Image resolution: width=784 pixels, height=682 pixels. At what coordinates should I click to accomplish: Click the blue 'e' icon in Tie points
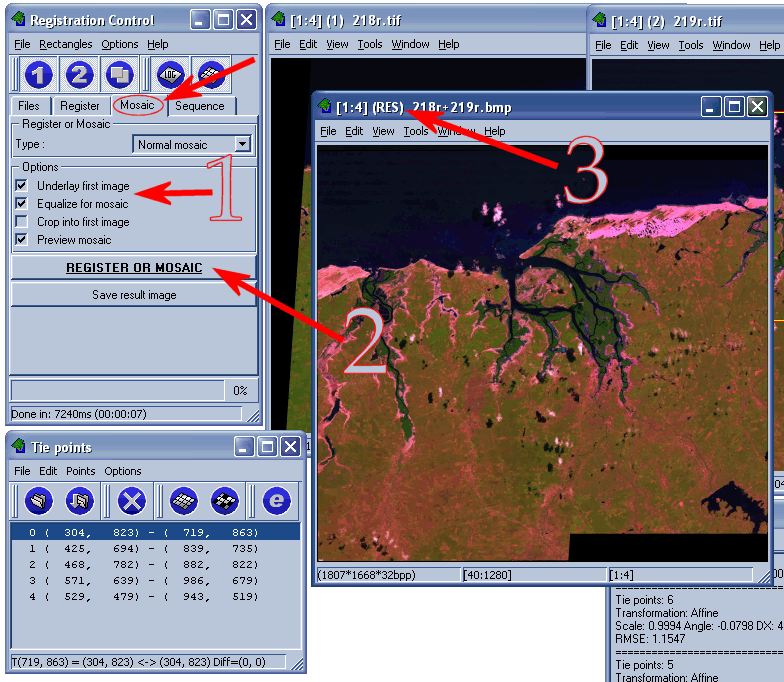[277, 500]
